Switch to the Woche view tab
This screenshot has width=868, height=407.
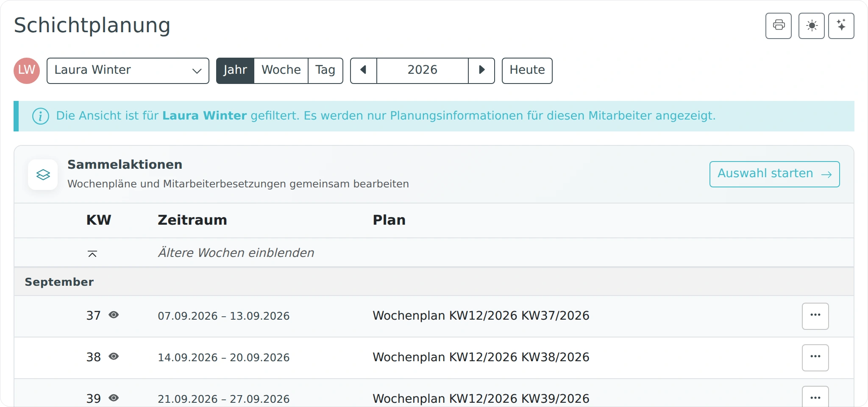coord(281,70)
